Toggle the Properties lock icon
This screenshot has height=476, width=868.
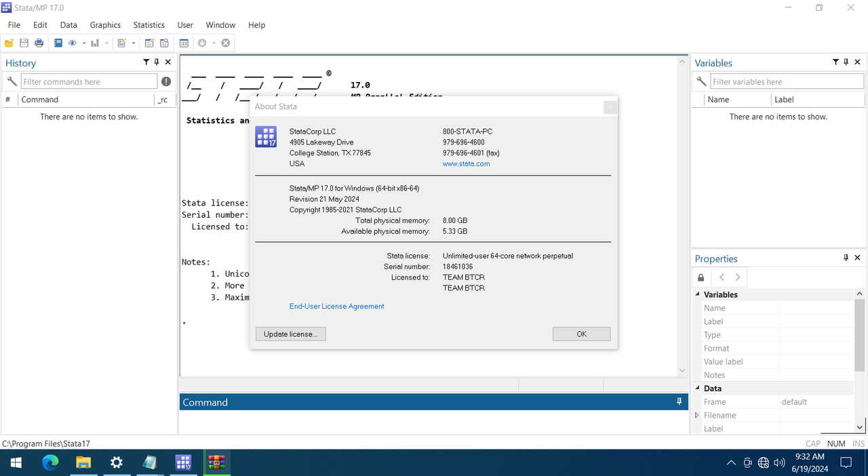[x=701, y=277]
